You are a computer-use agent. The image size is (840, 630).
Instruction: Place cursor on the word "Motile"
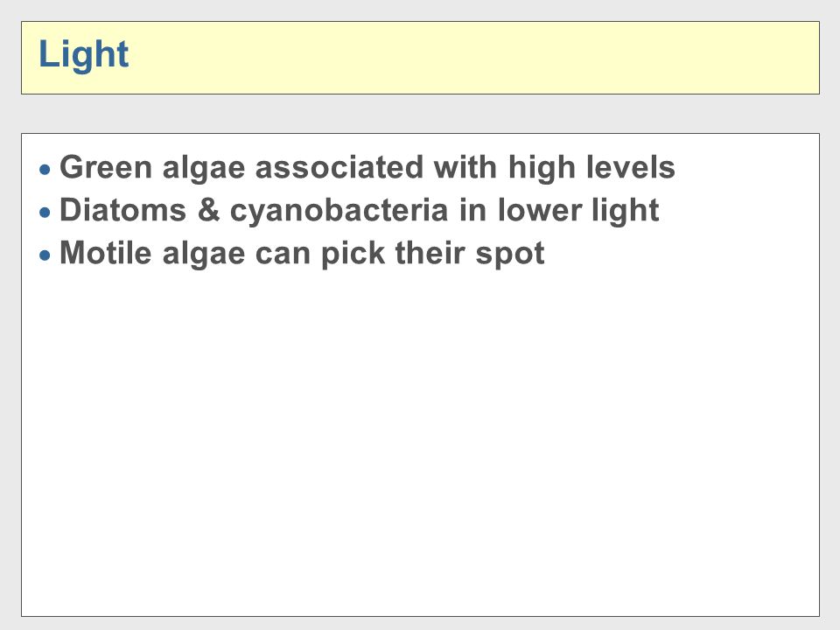106,252
